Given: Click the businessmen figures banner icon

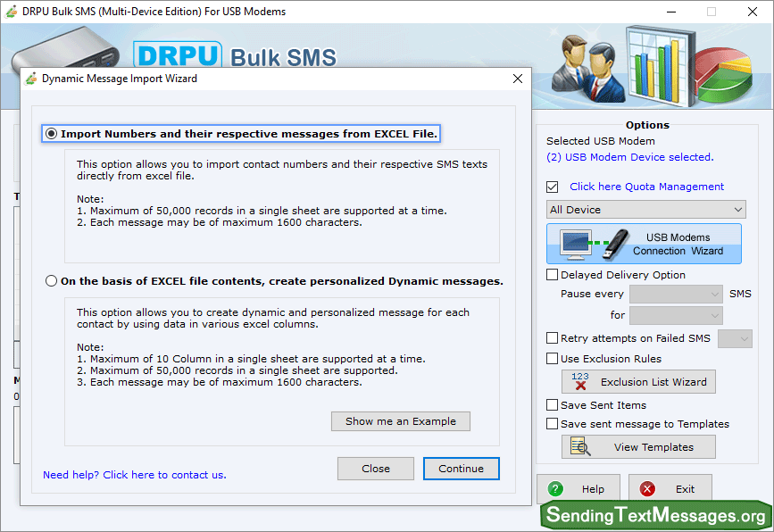Looking at the screenshot, I should coord(587,69).
